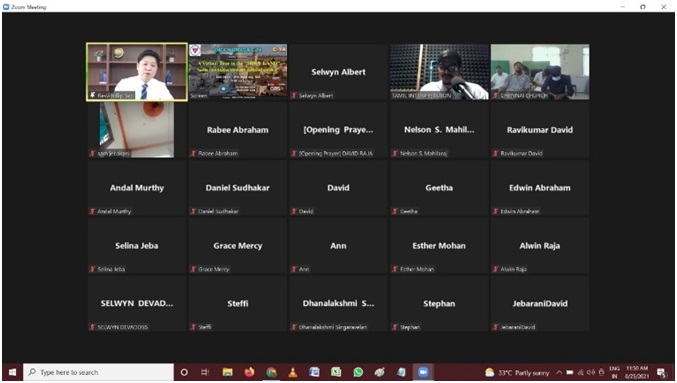The image size is (677, 383).
Task: Click the muted mic icon on Edwin Abraham's tile
Action: [496, 211]
